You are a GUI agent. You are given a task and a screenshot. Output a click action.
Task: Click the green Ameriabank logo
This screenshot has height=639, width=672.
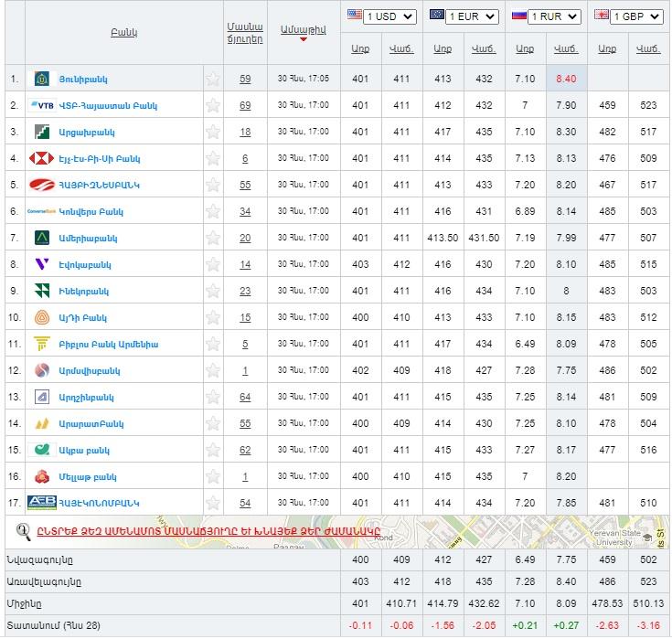pyautogui.click(x=42, y=238)
